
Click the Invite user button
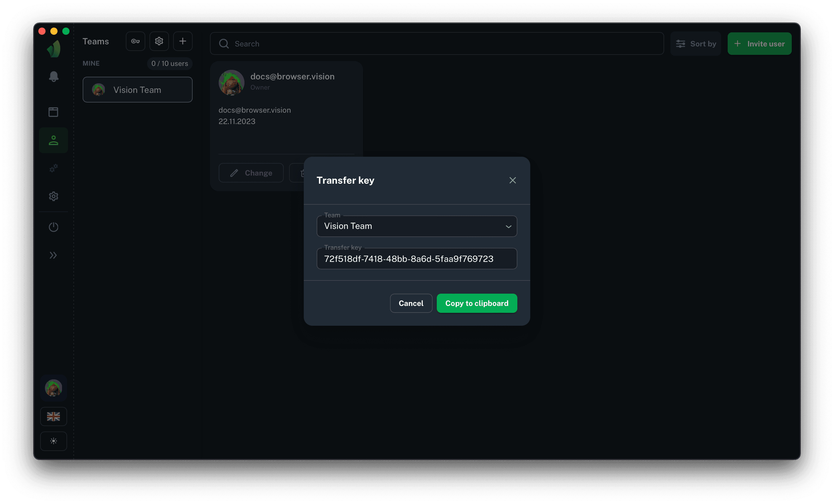click(759, 44)
